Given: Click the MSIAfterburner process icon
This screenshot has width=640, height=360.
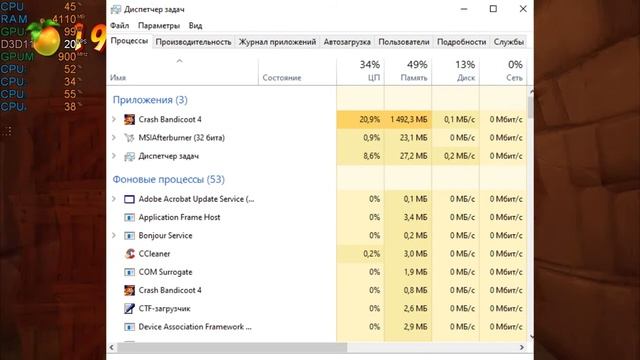Looking at the screenshot, I should click(x=129, y=138).
